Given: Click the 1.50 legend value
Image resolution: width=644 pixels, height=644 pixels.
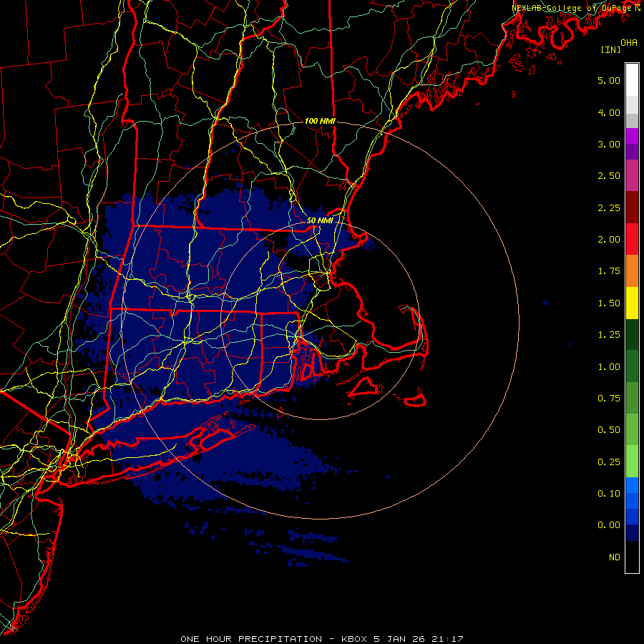Looking at the screenshot, I should pyautogui.click(x=609, y=303).
